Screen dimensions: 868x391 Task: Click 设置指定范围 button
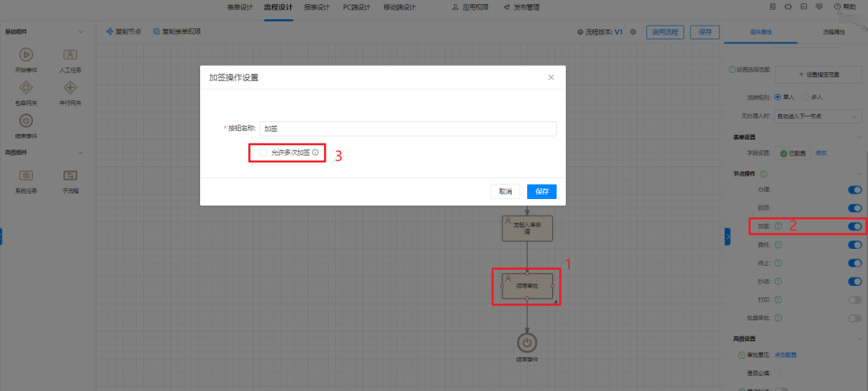818,74
